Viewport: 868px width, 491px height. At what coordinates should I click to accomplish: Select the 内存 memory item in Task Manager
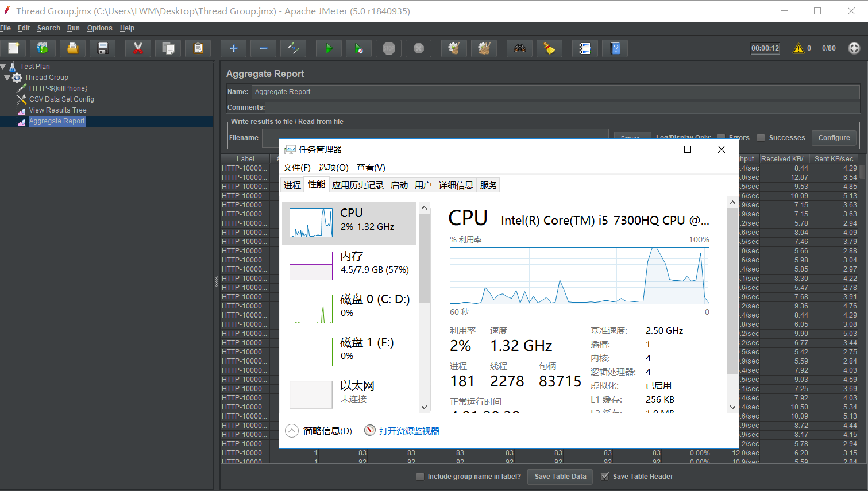[349, 266]
